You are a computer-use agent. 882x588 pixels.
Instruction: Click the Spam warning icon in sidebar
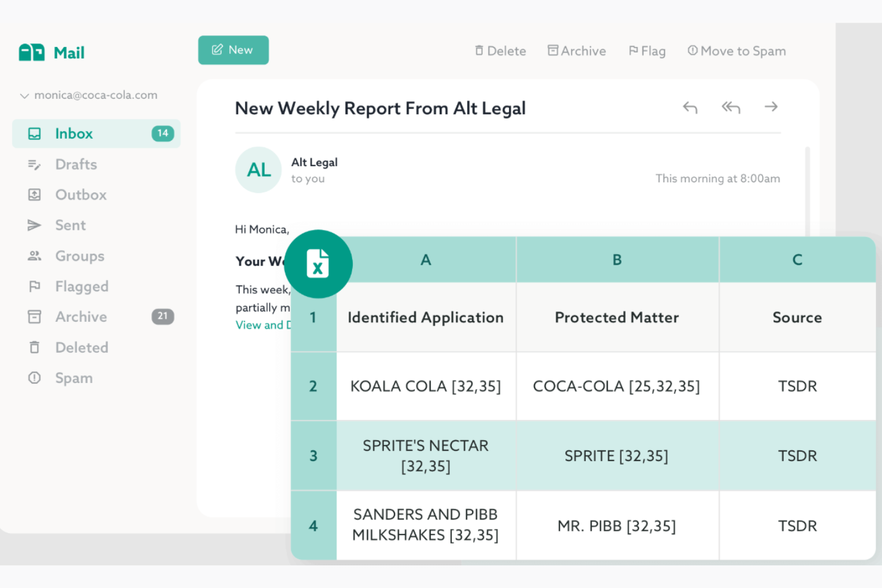[35, 378]
